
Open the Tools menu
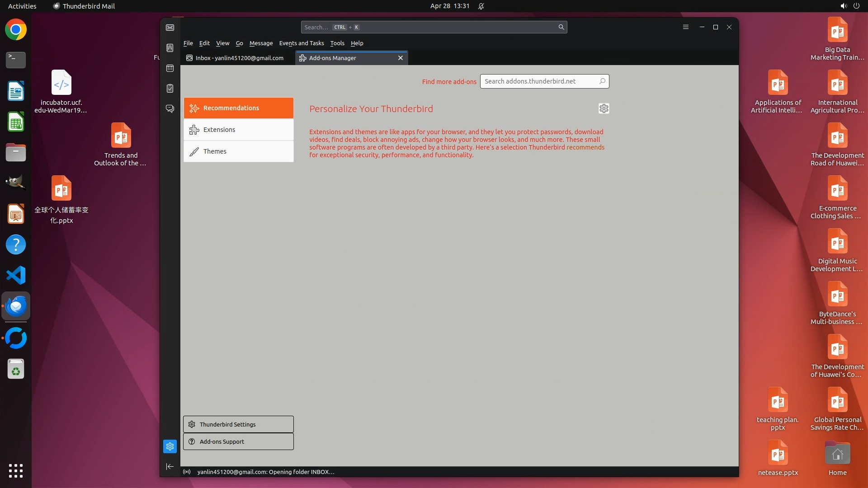pyautogui.click(x=337, y=43)
